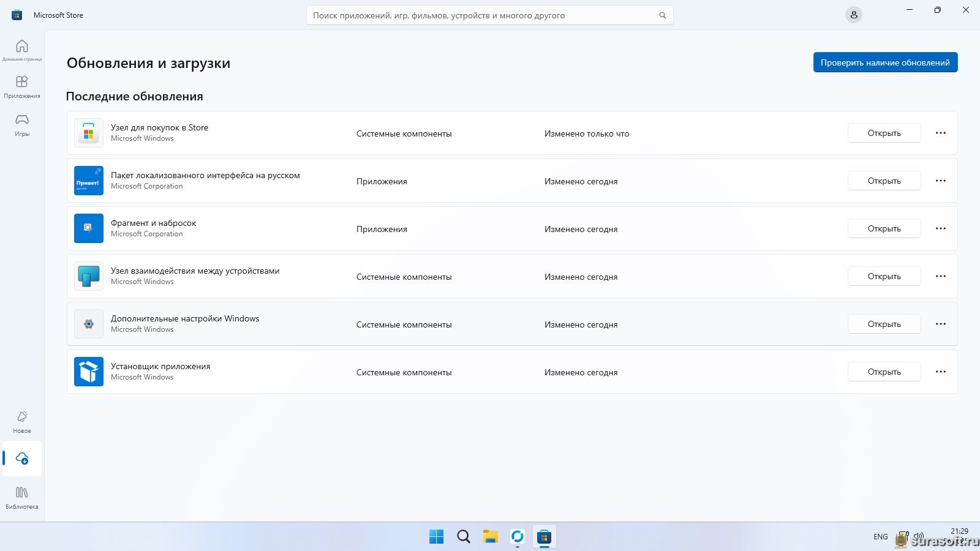Open the Приложения sidebar section
Screen dimensions: 980x551
pos(22,86)
